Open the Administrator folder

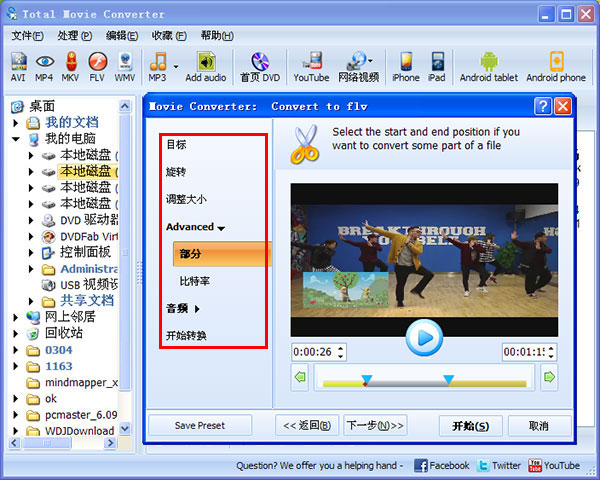click(89, 269)
